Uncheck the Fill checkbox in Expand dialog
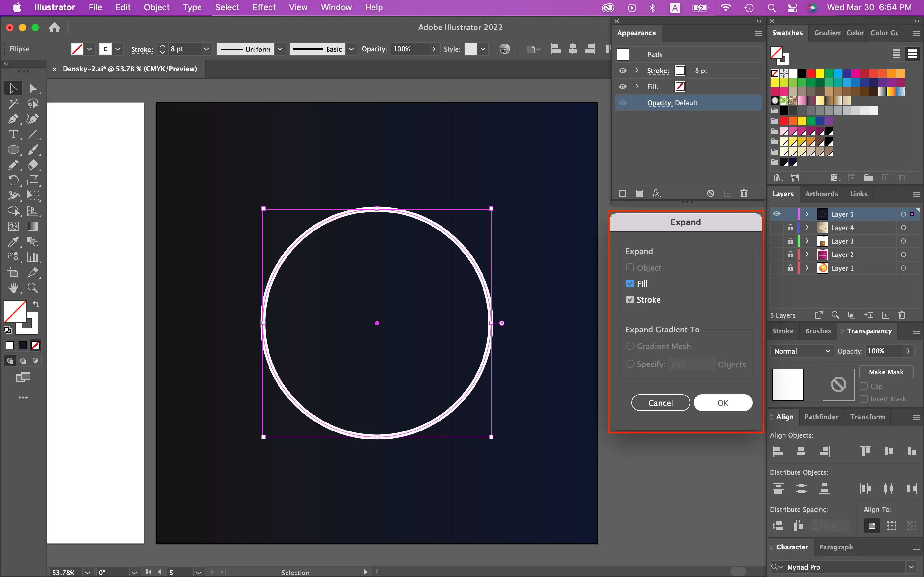This screenshot has height=577, width=924. click(x=630, y=284)
